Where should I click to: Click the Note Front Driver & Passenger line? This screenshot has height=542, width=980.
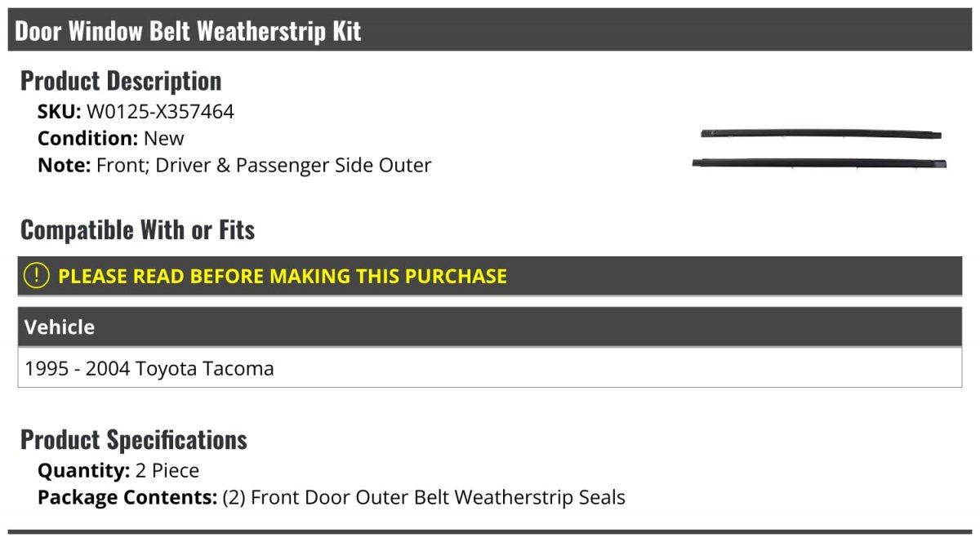coord(234,165)
